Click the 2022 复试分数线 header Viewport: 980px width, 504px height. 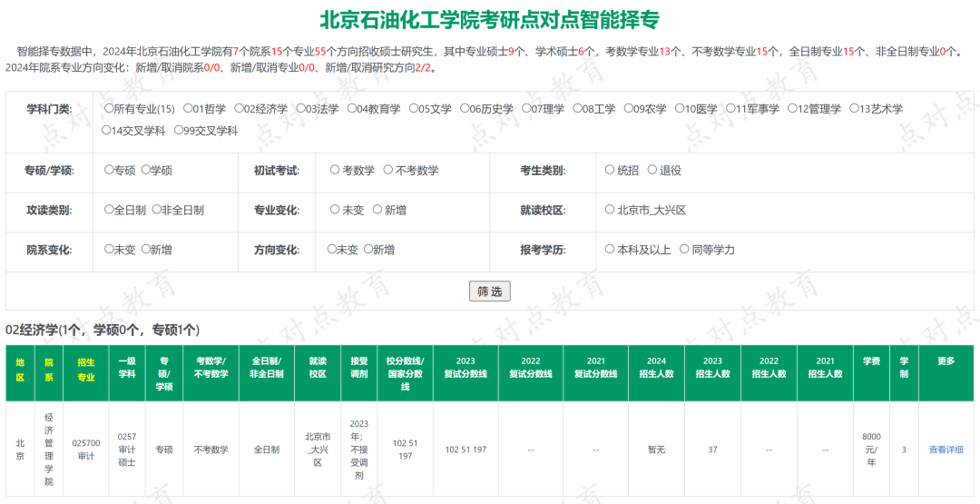pos(531,373)
